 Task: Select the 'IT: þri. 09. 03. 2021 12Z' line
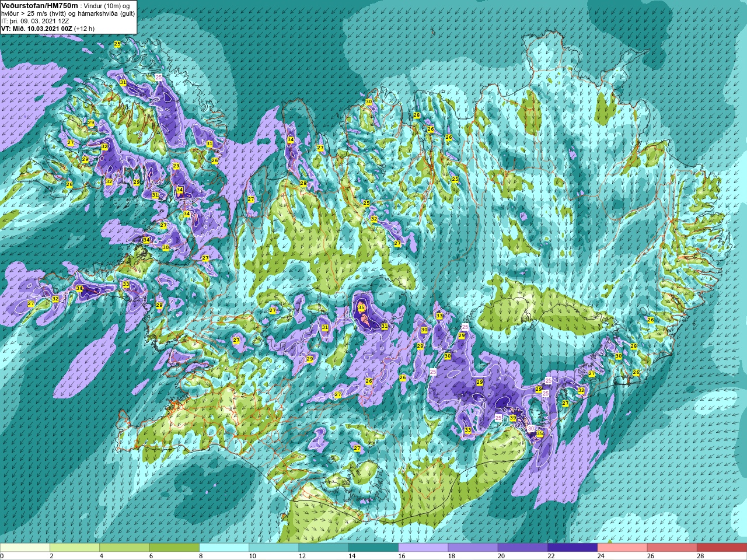pyautogui.click(x=35, y=21)
